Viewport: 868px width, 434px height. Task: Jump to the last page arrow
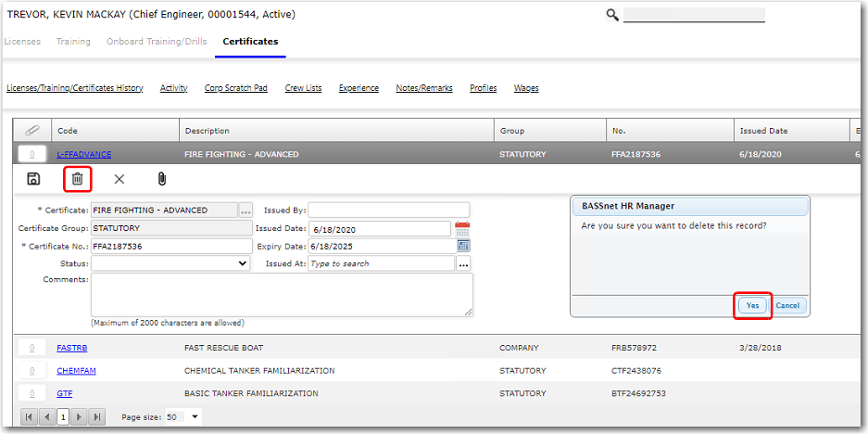pyautogui.click(x=97, y=417)
